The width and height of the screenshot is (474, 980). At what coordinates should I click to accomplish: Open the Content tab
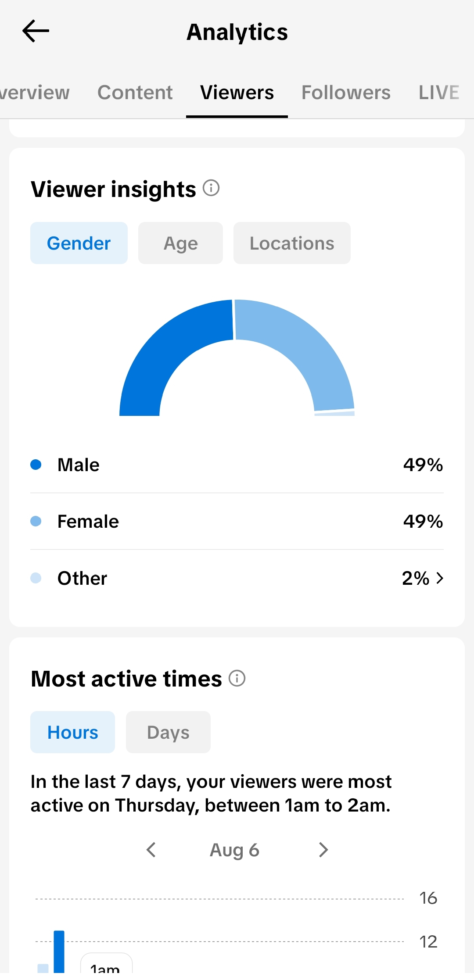coord(135,93)
